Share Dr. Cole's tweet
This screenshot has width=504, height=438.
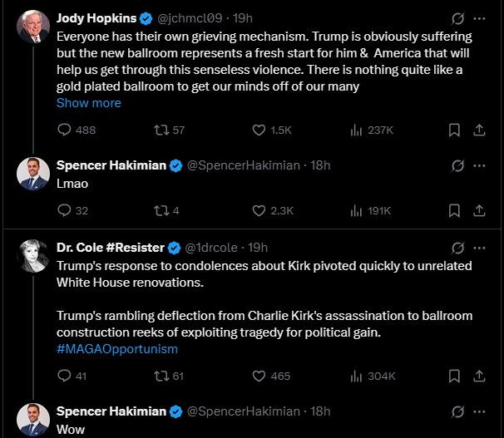[479, 376]
